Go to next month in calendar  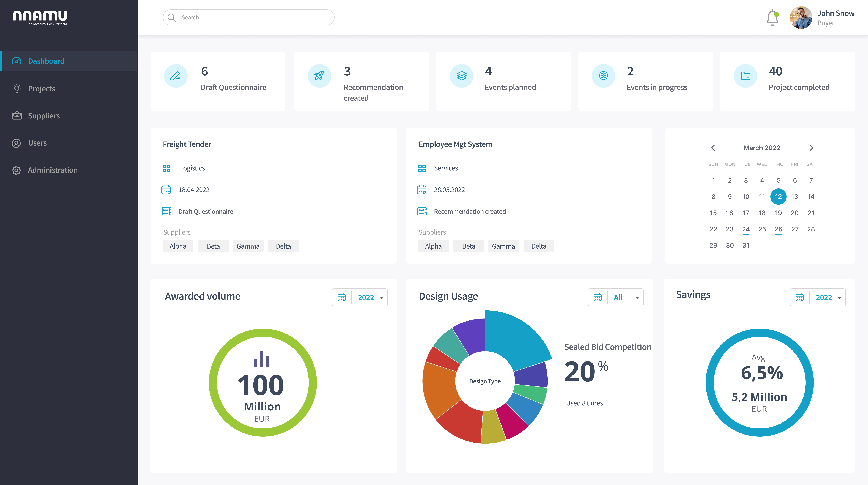coord(811,148)
